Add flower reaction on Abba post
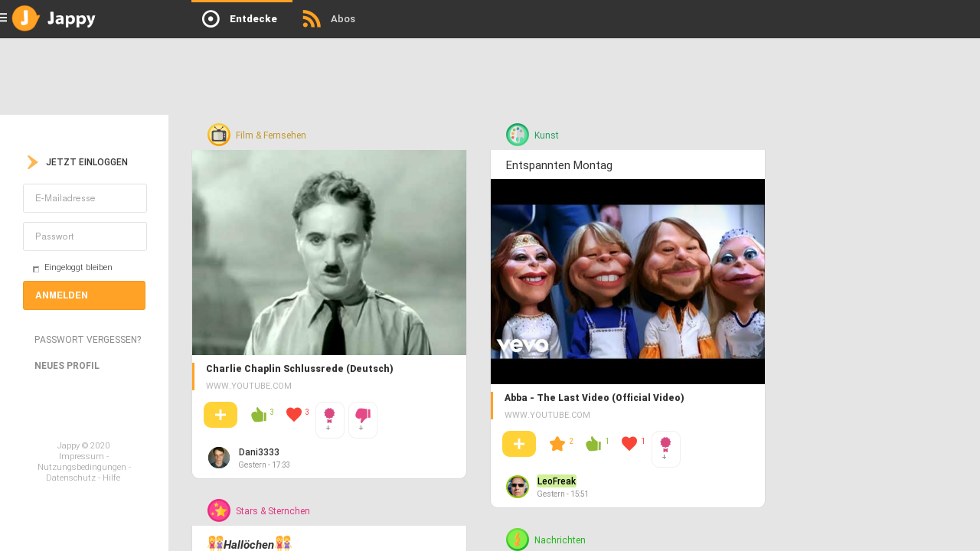Image resolution: width=980 pixels, height=551 pixels. (666, 449)
